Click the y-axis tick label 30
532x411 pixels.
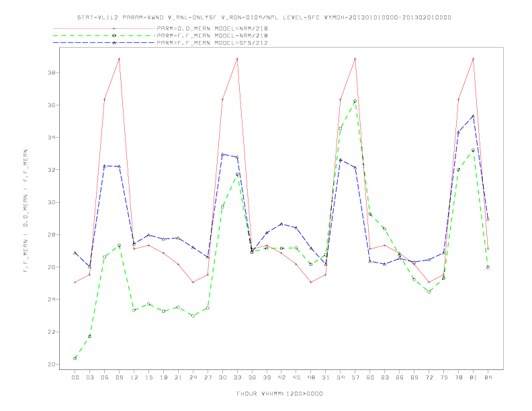click(52, 202)
